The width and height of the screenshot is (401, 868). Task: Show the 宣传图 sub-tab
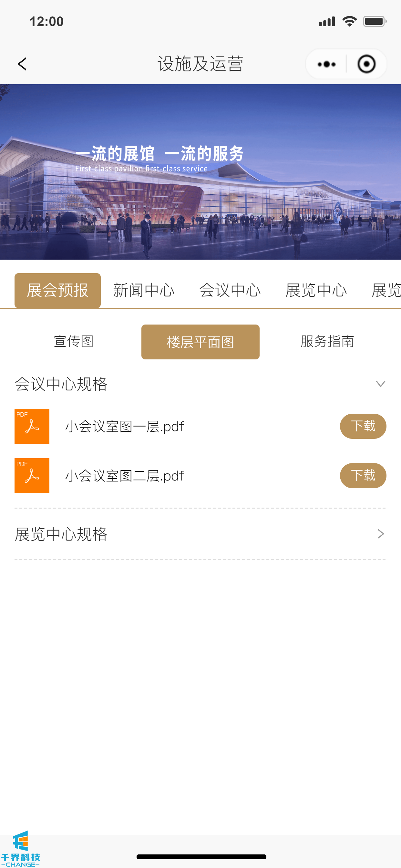tap(74, 341)
